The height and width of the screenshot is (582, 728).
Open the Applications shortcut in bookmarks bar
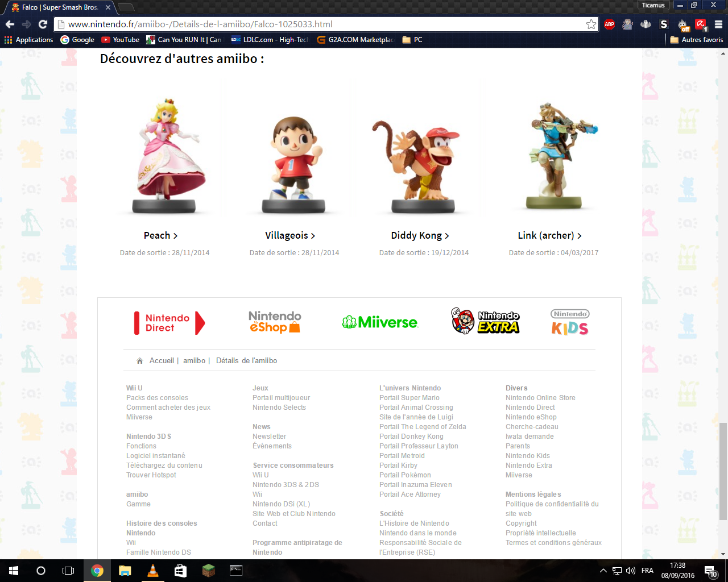click(x=28, y=40)
